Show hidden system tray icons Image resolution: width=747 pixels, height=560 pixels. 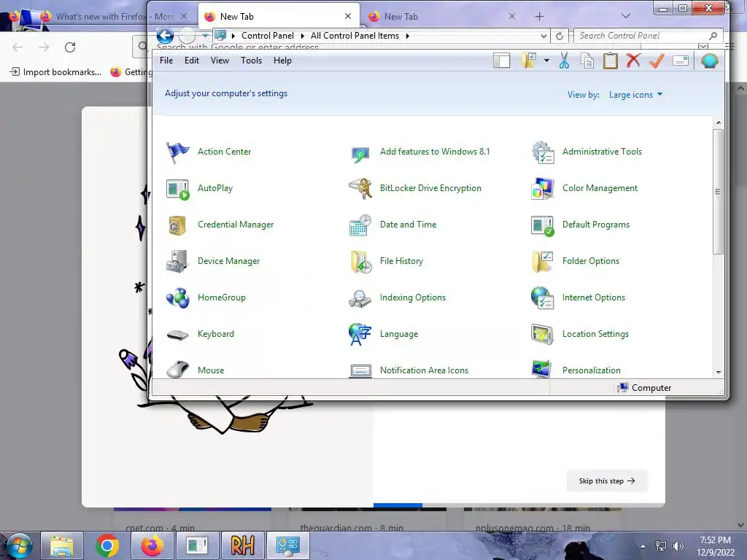pyautogui.click(x=643, y=546)
